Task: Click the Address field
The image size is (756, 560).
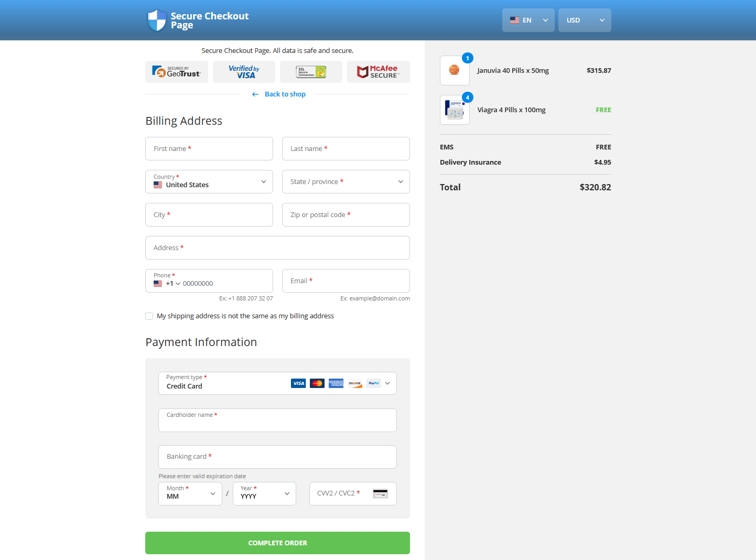Action: pyautogui.click(x=277, y=248)
